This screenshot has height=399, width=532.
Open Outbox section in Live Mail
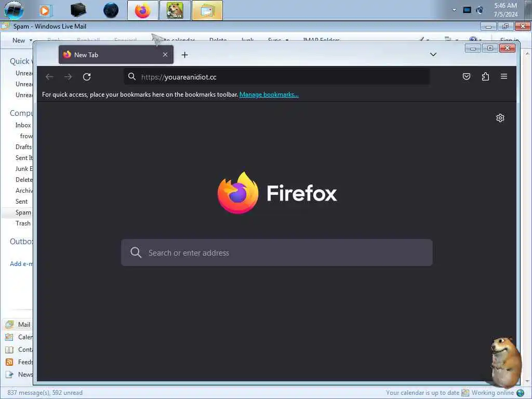[21, 242]
